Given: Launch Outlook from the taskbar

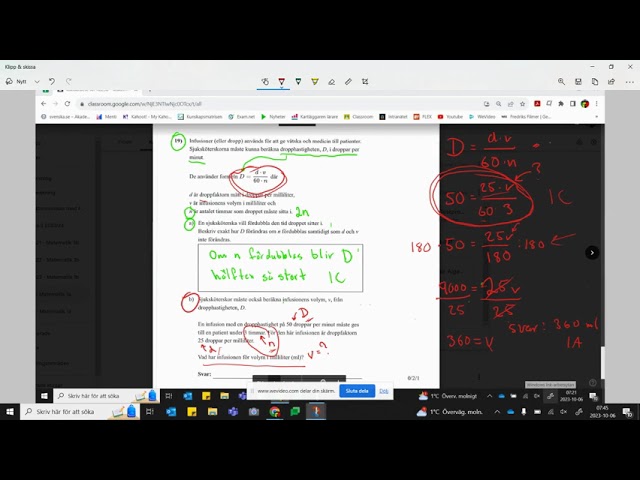Looking at the screenshot, I should [x=171, y=411].
